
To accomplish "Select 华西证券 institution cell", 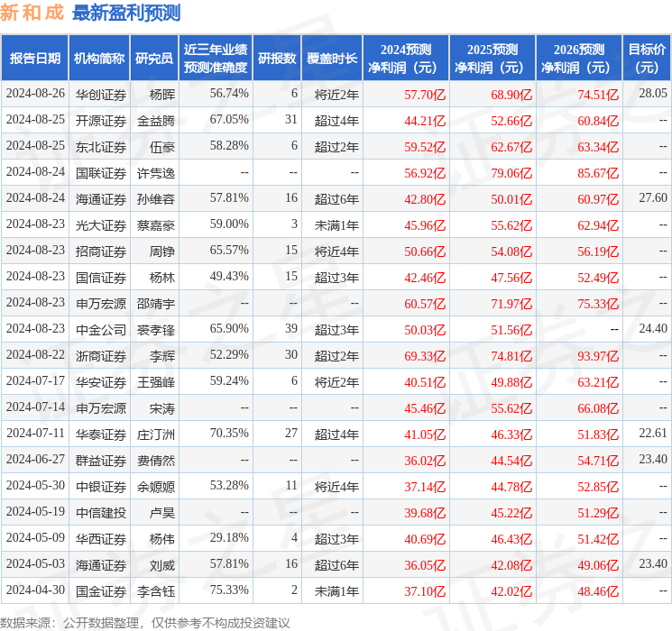I will pyautogui.click(x=101, y=539).
